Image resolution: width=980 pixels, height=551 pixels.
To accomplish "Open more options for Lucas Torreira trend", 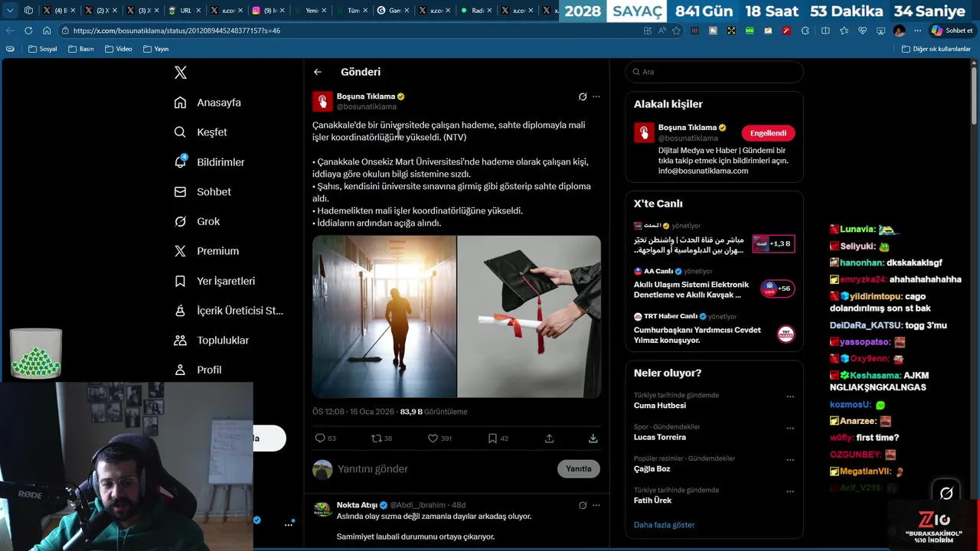I will tap(790, 428).
